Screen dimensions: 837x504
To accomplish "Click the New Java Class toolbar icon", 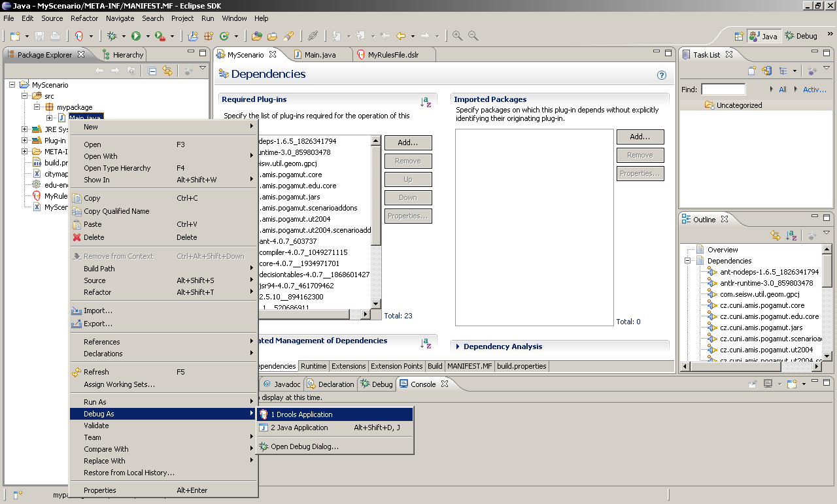I will [x=225, y=36].
